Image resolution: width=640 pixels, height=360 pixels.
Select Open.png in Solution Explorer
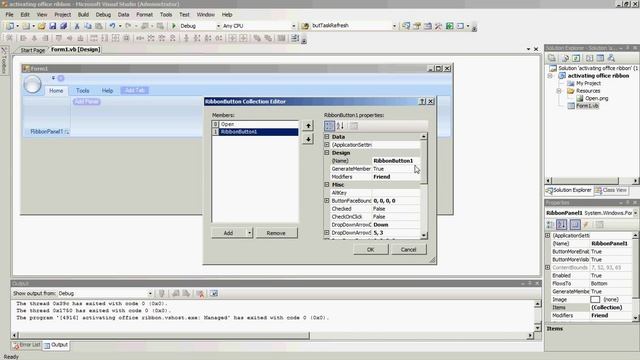pyautogui.click(x=596, y=98)
